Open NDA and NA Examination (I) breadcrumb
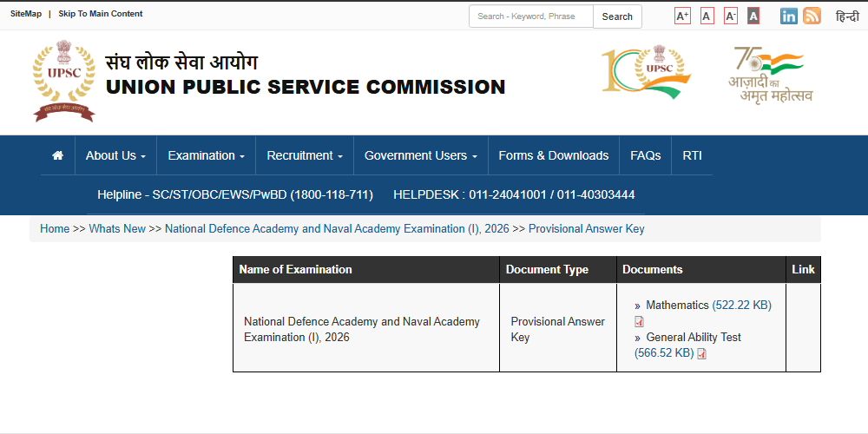The image size is (868, 434). 337,228
